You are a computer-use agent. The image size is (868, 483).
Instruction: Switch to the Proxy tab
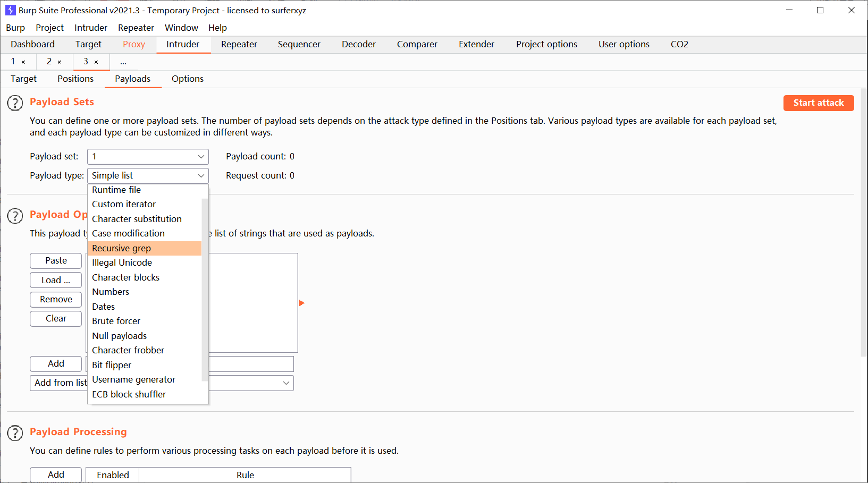click(134, 45)
